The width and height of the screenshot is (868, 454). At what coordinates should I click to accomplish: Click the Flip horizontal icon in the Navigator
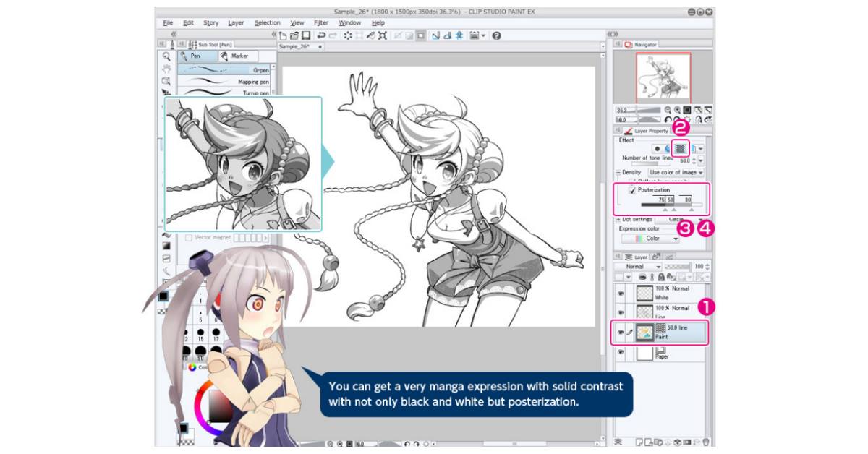[698, 119]
